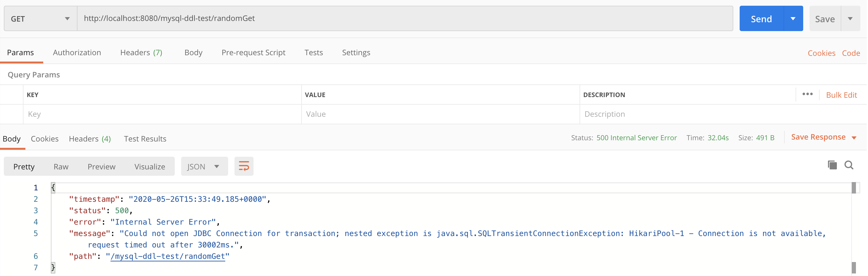The height and width of the screenshot is (276, 868).
Task: Click the response body vertical scrollbar
Action: 853,229
